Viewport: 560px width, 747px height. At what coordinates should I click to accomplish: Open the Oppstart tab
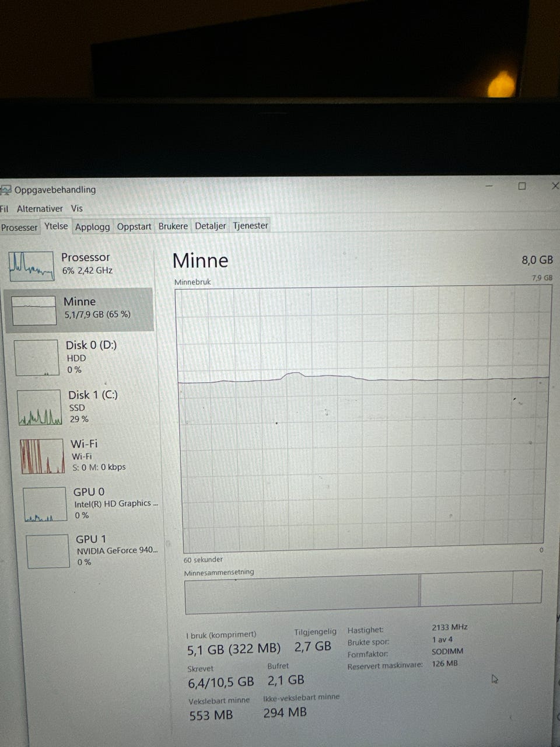[x=134, y=226]
